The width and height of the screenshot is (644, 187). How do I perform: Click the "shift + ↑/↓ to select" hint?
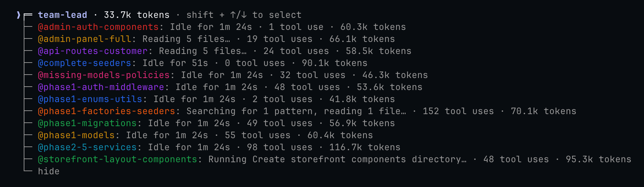244,15
